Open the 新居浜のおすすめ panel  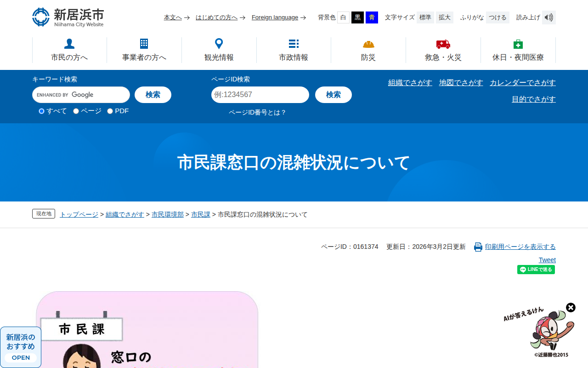point(21,347)
